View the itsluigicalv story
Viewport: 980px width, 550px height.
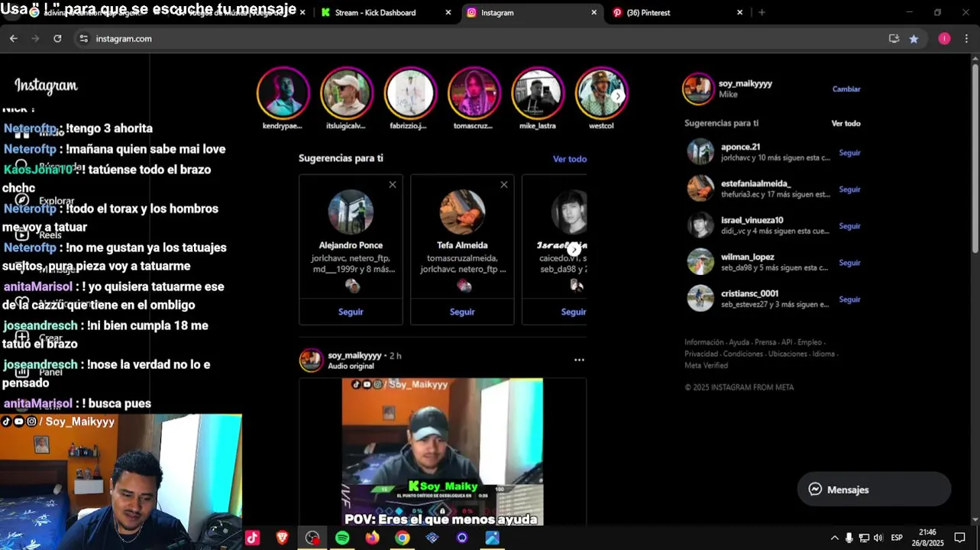346,93
